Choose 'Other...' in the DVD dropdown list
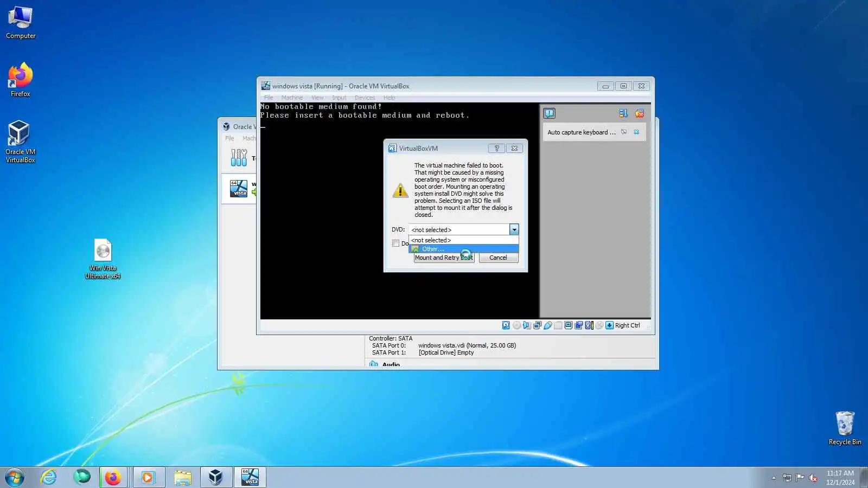 tap(464, 249)
